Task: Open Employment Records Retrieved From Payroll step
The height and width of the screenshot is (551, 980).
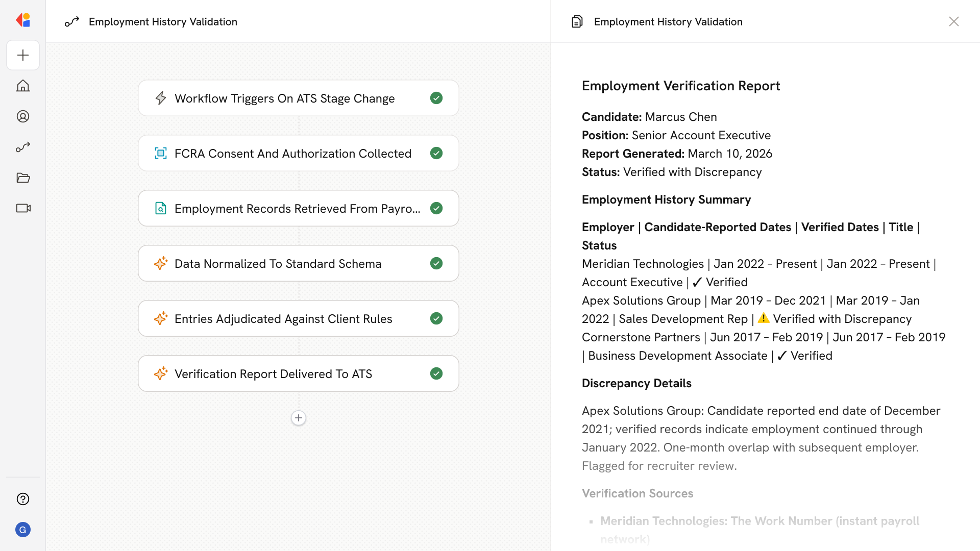Action: point(297,208)
